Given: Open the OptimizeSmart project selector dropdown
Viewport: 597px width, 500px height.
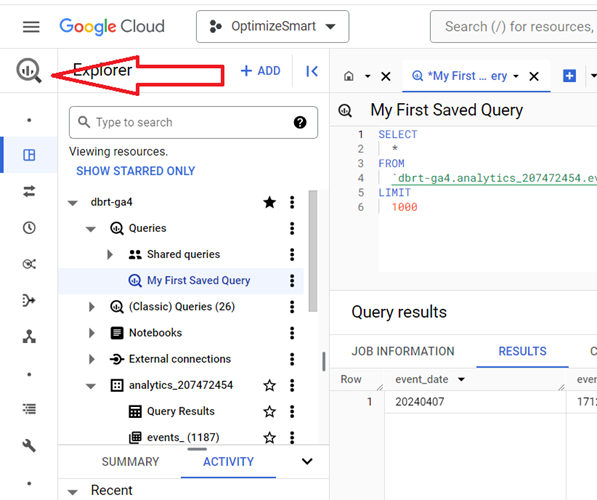Looking at the screenshot, I should [x=273, y=27].
